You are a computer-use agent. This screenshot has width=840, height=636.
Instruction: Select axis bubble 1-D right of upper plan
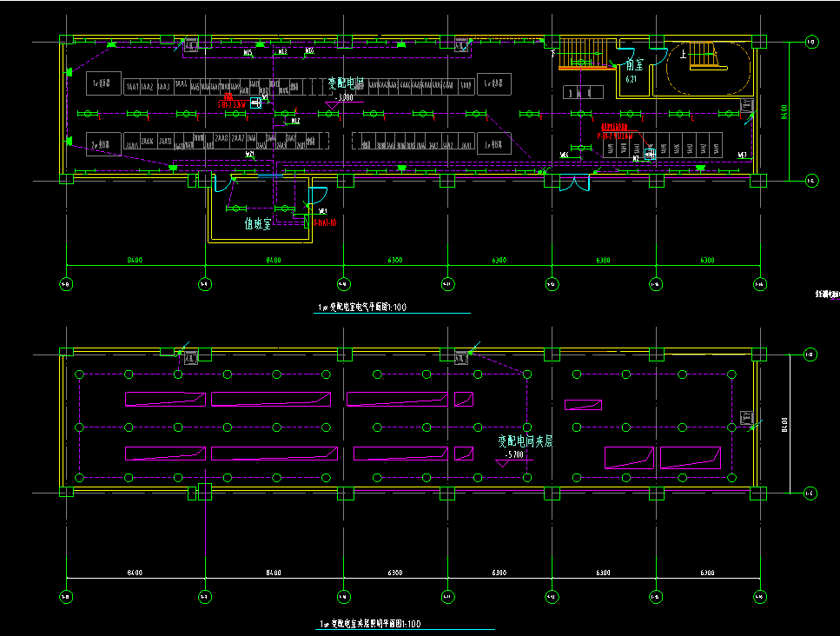click(x=811, y=42)
